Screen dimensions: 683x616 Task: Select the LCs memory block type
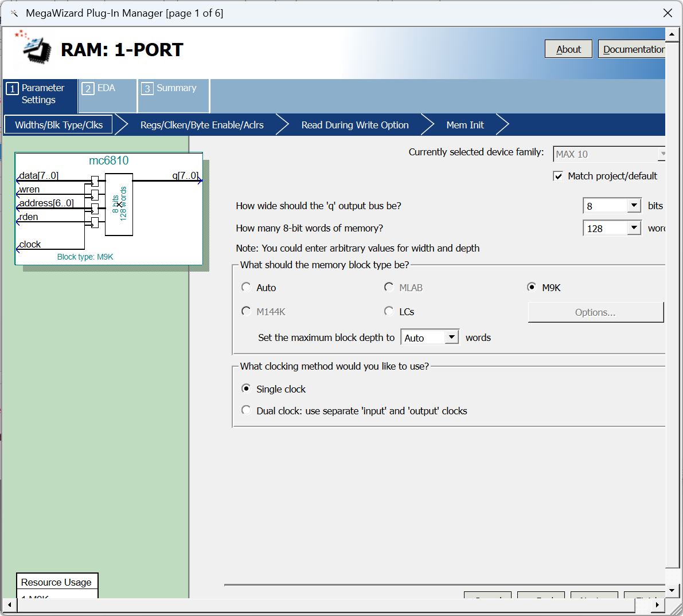pyautogui.click(x=389, y=312)
